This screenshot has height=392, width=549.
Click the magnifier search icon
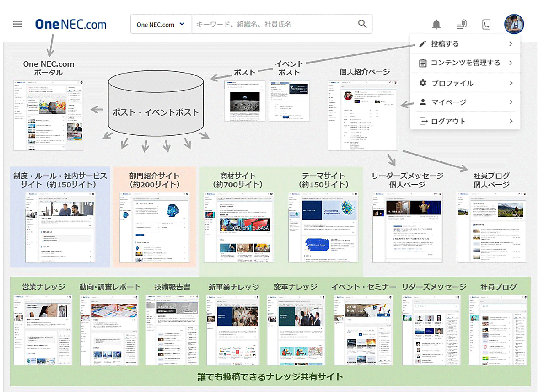[362, 24]
